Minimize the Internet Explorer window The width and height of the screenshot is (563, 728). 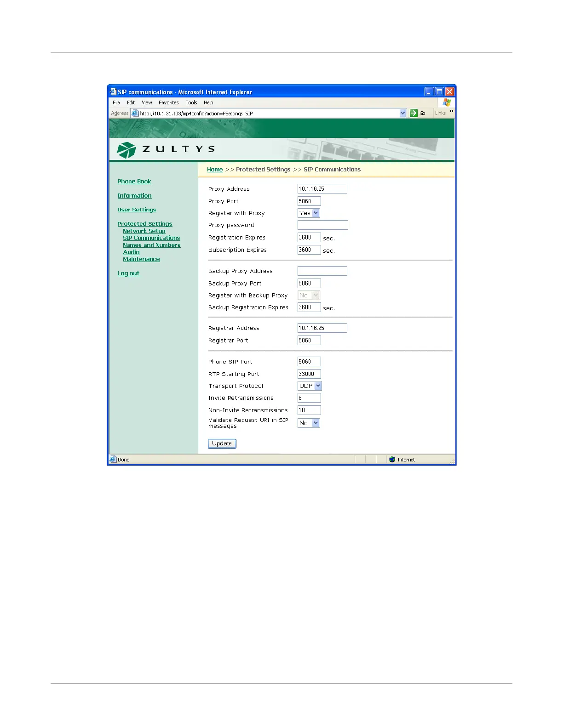[429, 91]
